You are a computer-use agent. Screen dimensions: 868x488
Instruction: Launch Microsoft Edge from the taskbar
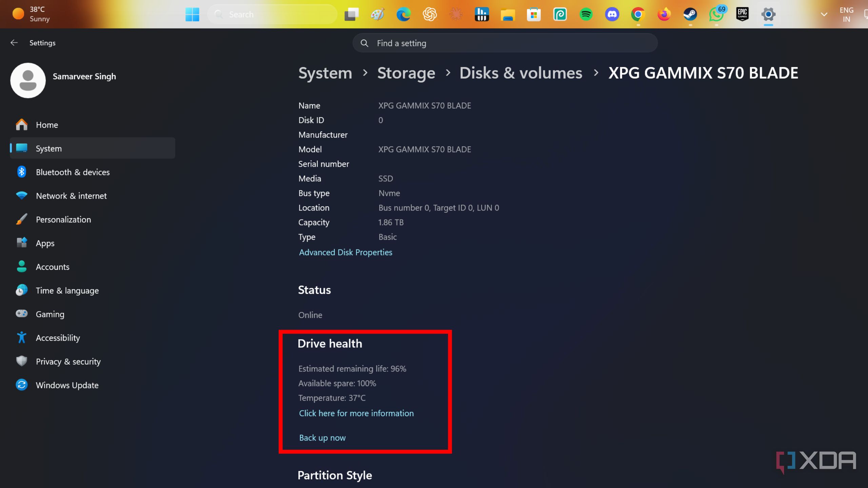[x=403, y=14]
